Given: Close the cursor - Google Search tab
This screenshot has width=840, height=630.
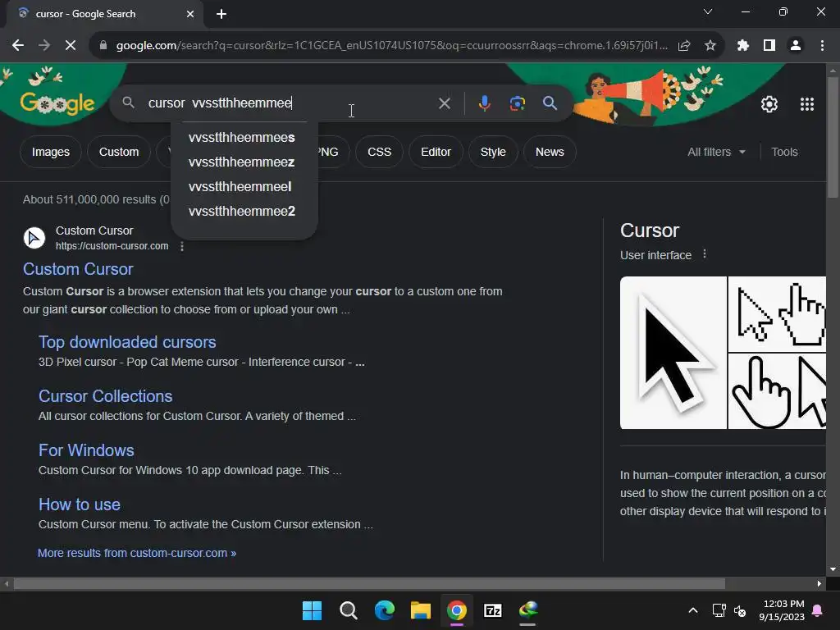Looking at the screenshot, I should [x=190, y=14].
